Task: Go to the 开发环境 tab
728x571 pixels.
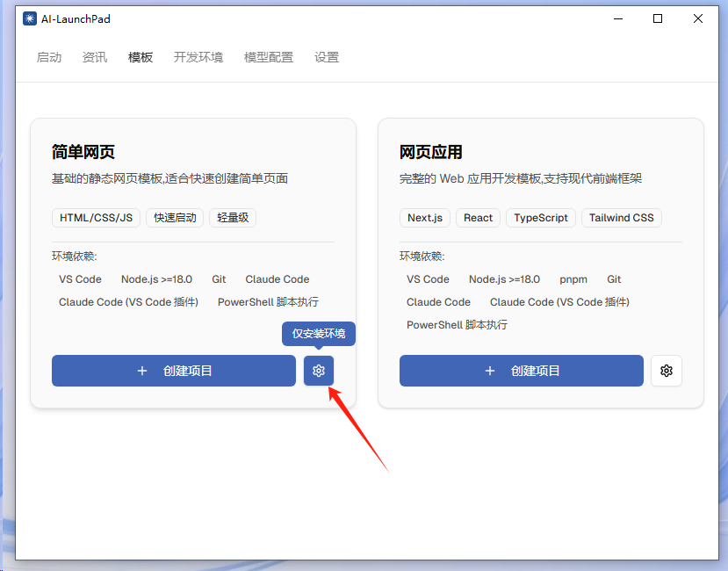Action: click(198, 57)
